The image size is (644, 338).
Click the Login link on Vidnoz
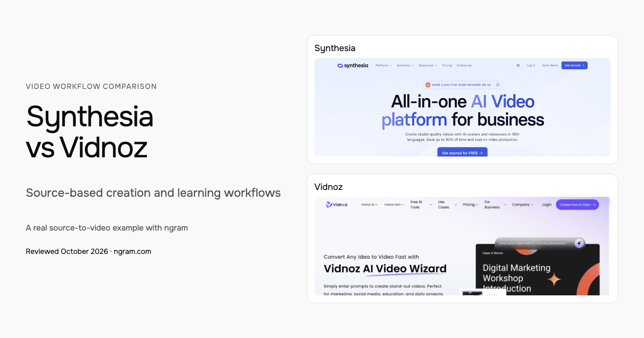click(x=547, y=205)
